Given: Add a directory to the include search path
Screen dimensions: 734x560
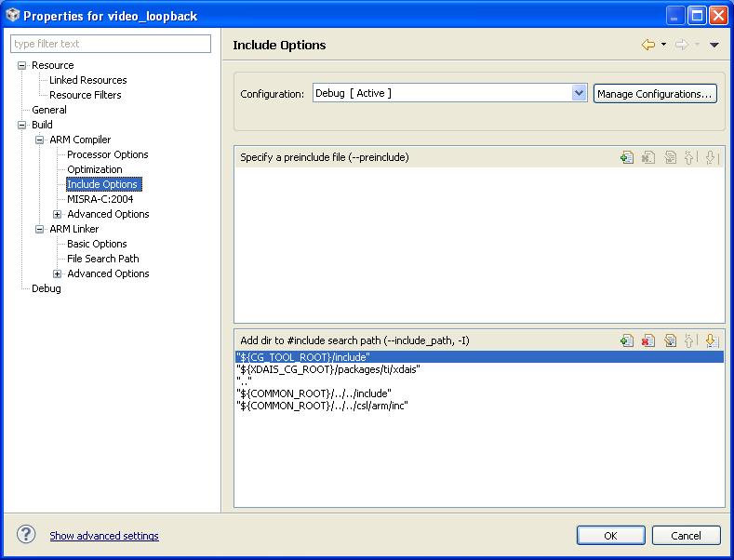Looking at the screenshot, I should click(627, 341).
